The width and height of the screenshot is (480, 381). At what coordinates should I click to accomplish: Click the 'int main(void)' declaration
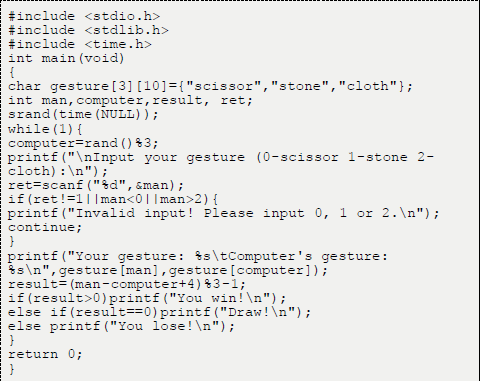click(66, 59)
